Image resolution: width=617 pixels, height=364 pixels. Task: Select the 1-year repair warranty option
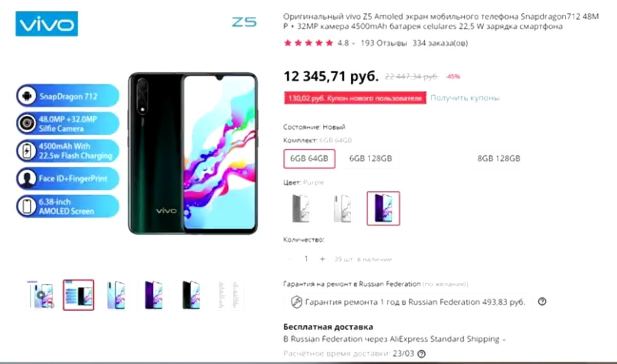tap(408, 302)
